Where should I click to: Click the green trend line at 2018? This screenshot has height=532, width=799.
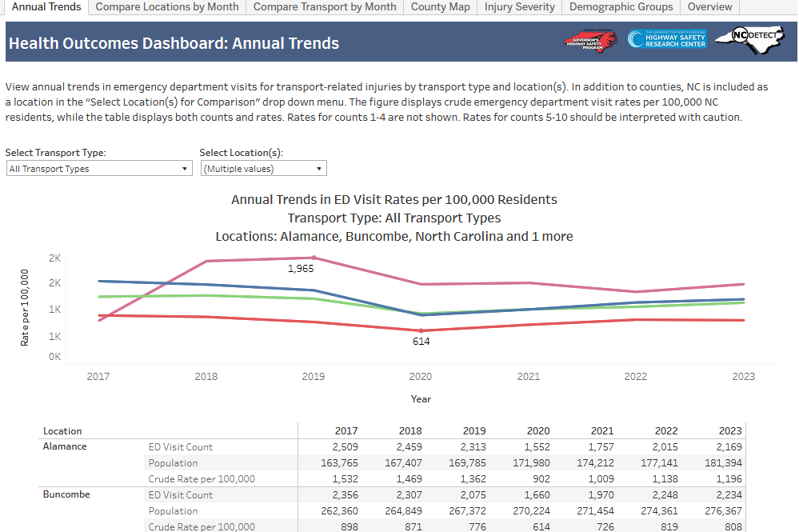[206, 295]
